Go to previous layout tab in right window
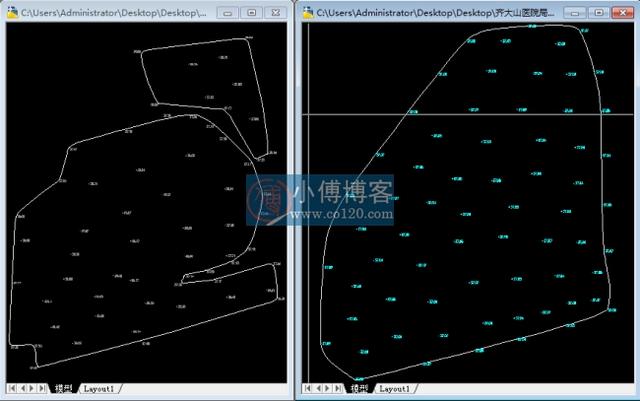Viewport: 640px width, 401px height. 319,387
